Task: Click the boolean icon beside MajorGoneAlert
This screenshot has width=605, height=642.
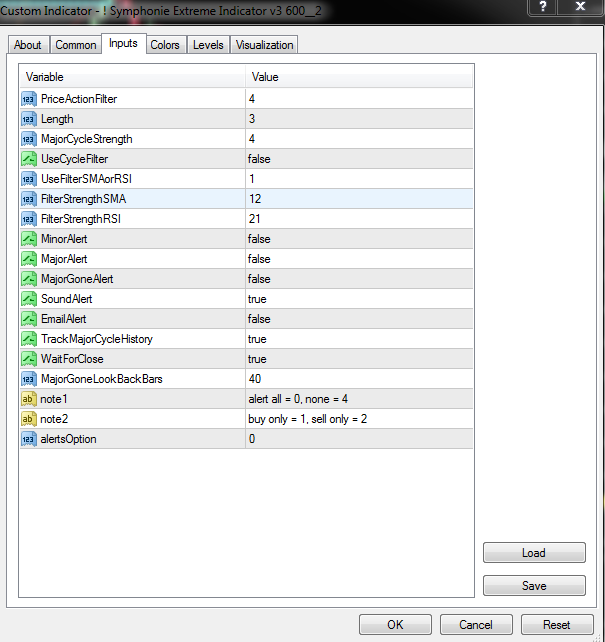Action: (29, 279)
